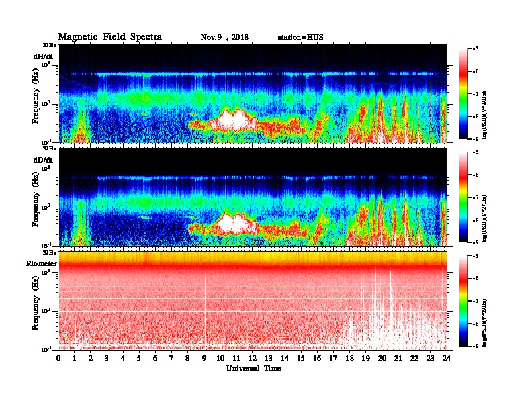Viewport: 532px width, 411px height.
Task: Click the color scale bar beside dH/dt panel
Action: click(463, 93)
